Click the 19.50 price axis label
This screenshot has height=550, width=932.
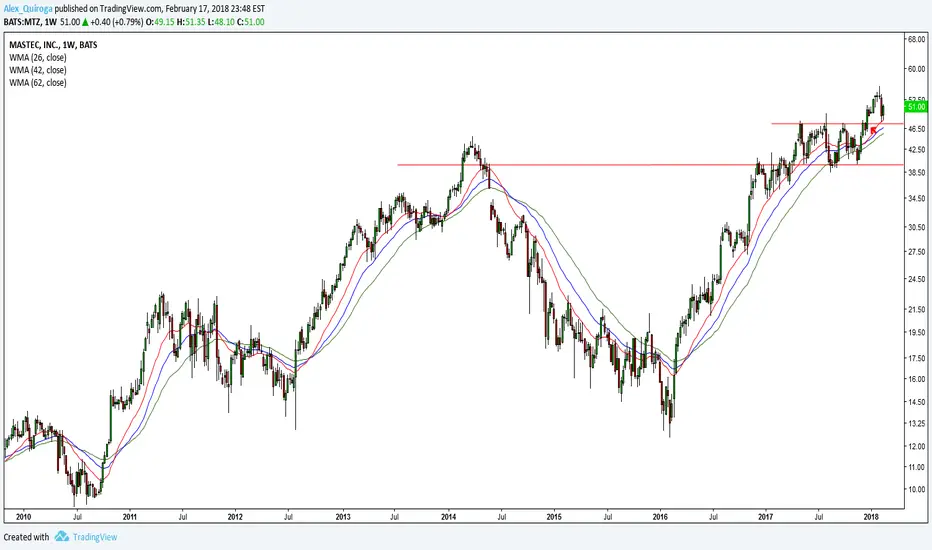pyautogui.click(x=917, y=333)
